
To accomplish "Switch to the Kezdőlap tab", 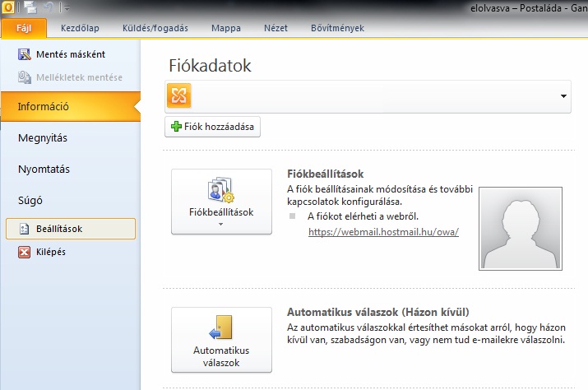I will coord(80,28).
